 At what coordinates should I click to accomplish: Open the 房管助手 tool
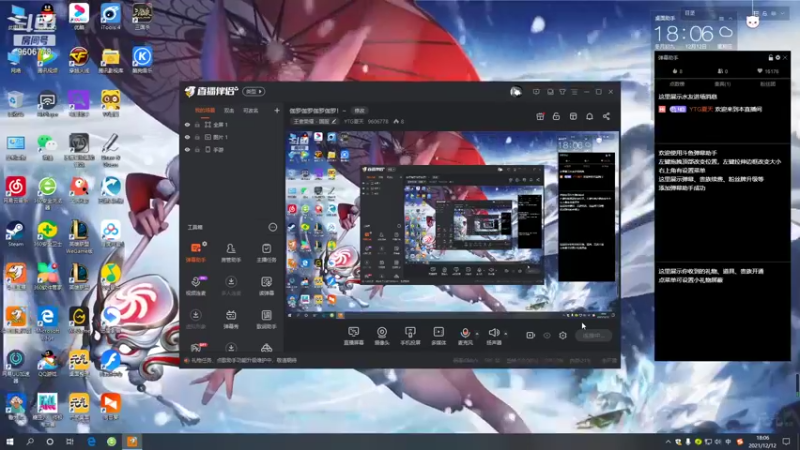pos(231,252)
